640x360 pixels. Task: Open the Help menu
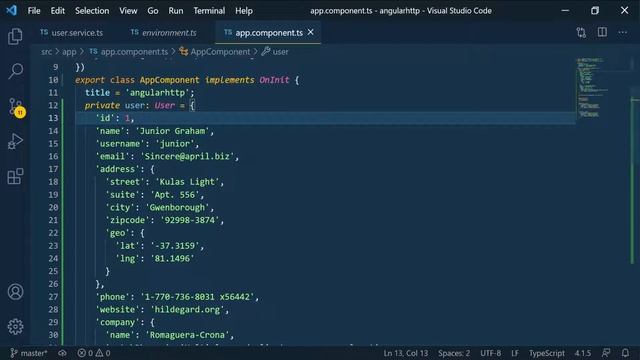(244, 11)
